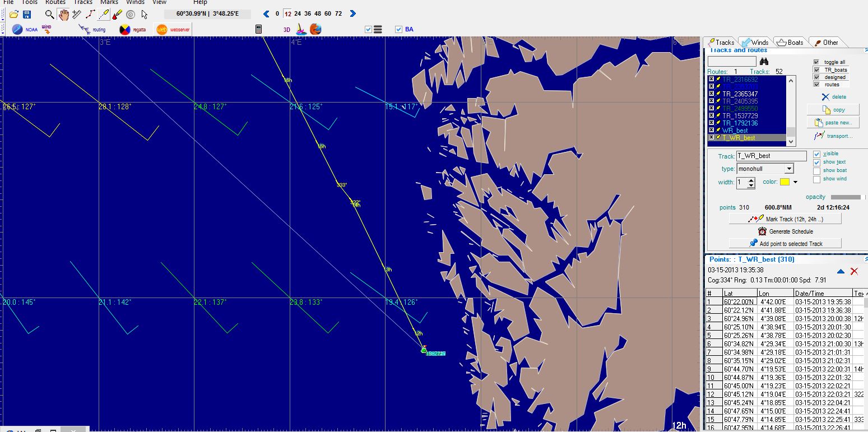This screenshot has width=868, height=432.
Task: Switch to the Winds tab
Action: pyautogui.click(x=754, y=42)
